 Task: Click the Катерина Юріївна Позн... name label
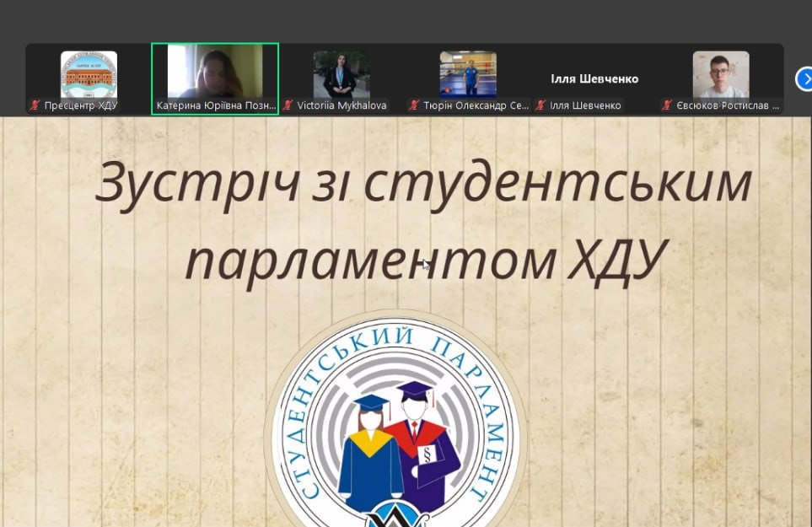(x=216, y=105)
